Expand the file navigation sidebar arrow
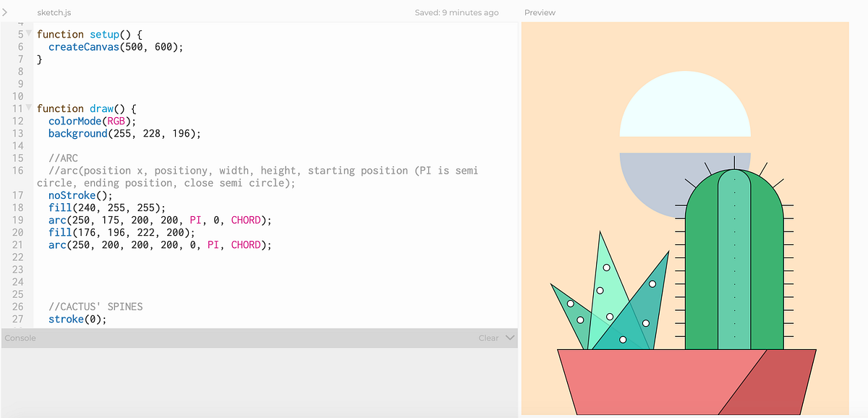The width and height of the screenshot is (868, 418). (x=6, y=12)
